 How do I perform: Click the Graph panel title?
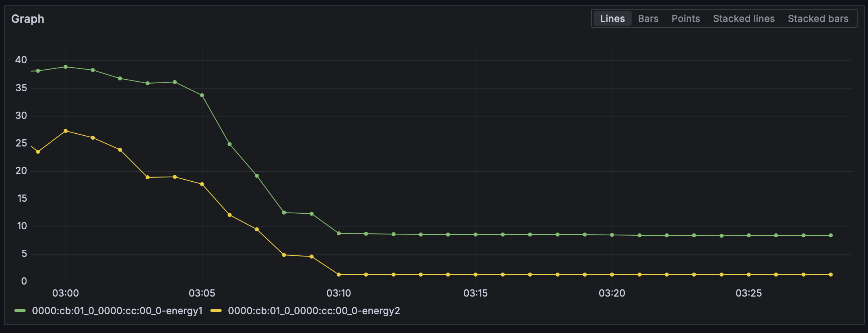click(x=28, y=19)
